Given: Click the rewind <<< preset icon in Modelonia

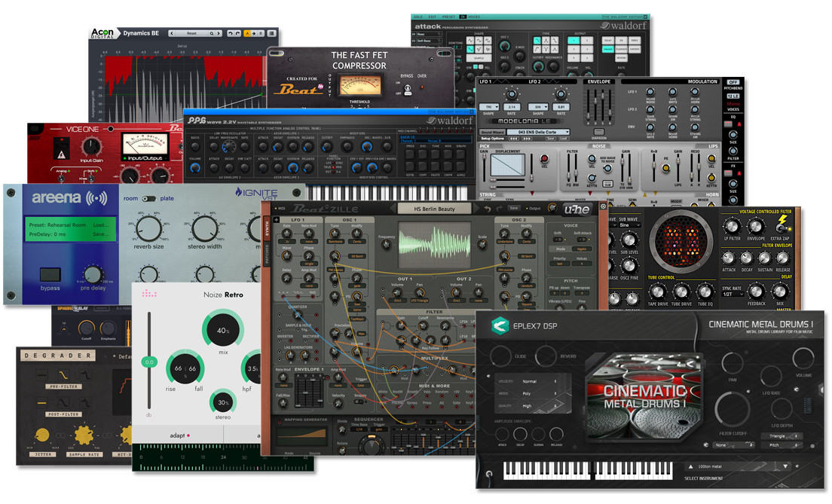Looking at the screenshot, I should coord(514,139).
